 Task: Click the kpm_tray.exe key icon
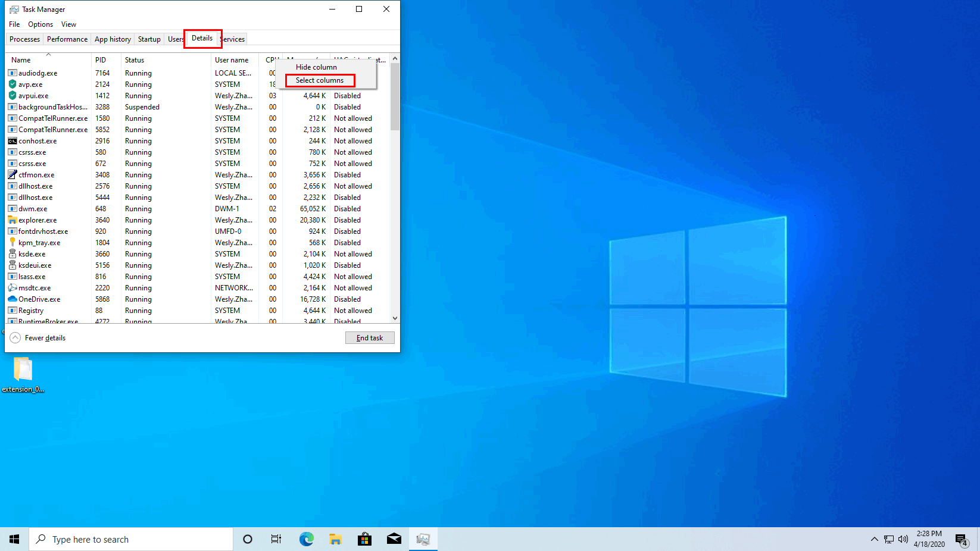click(13, 243)
